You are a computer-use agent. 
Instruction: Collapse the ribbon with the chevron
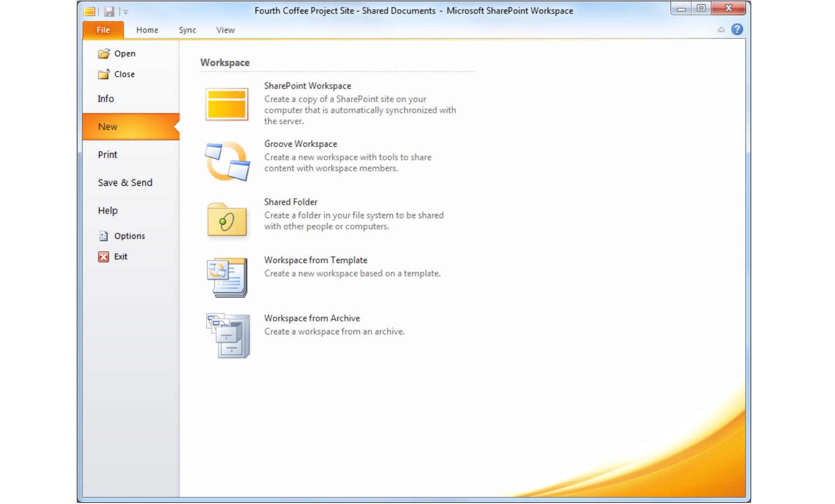721,30
